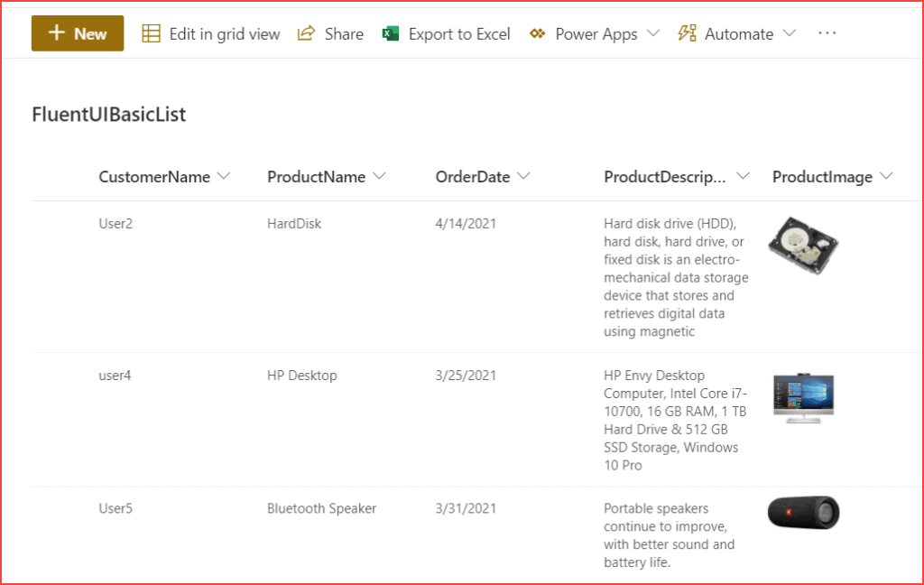924x585 pixels.
Task: Open the ProductName column chevron
Action: click(380, 176)
